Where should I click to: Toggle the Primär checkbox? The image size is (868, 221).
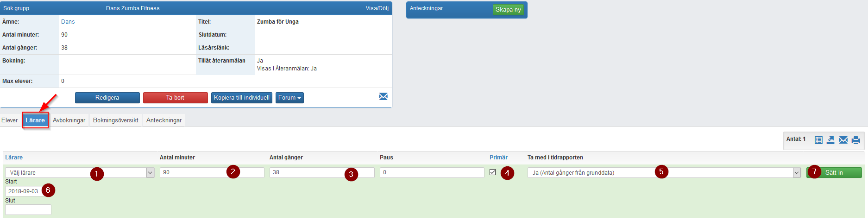point(492,172)
